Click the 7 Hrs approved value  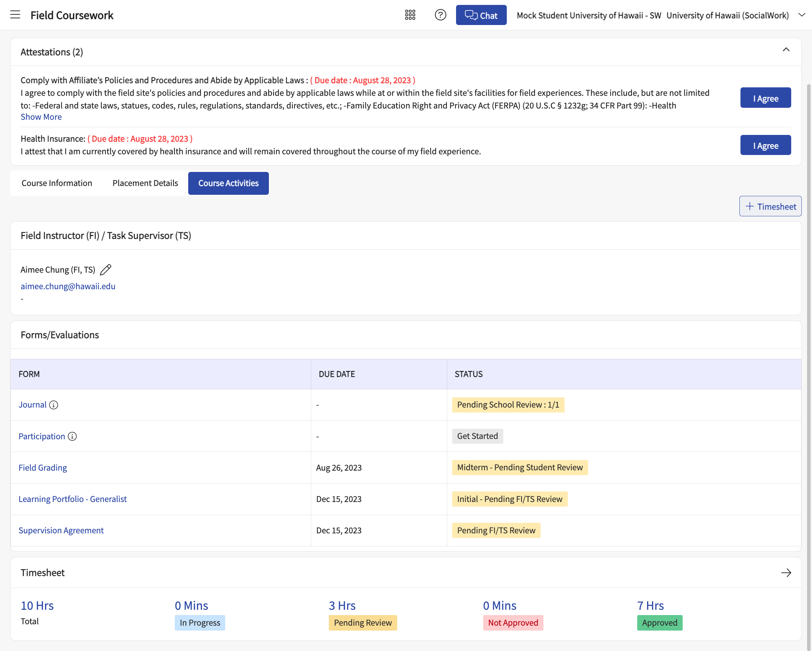(x=651, y=606)
